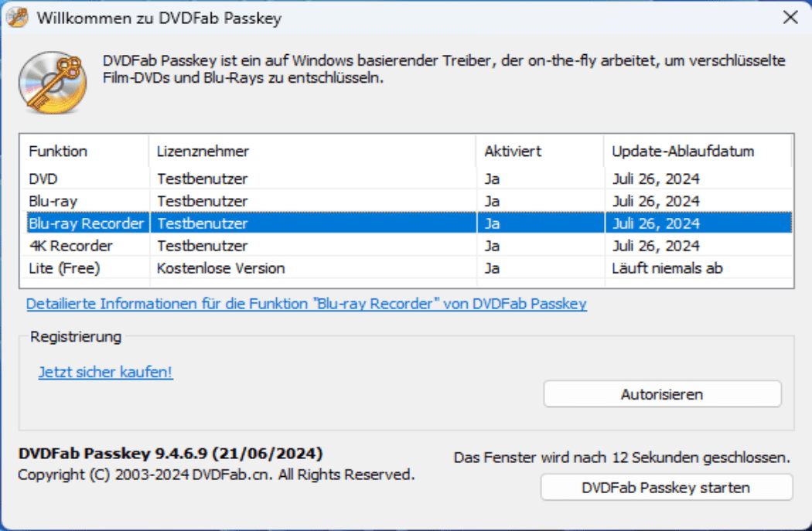Select the DVD row in the function list
The height and width of the screenshot is (531, 812).
point(406,179)
